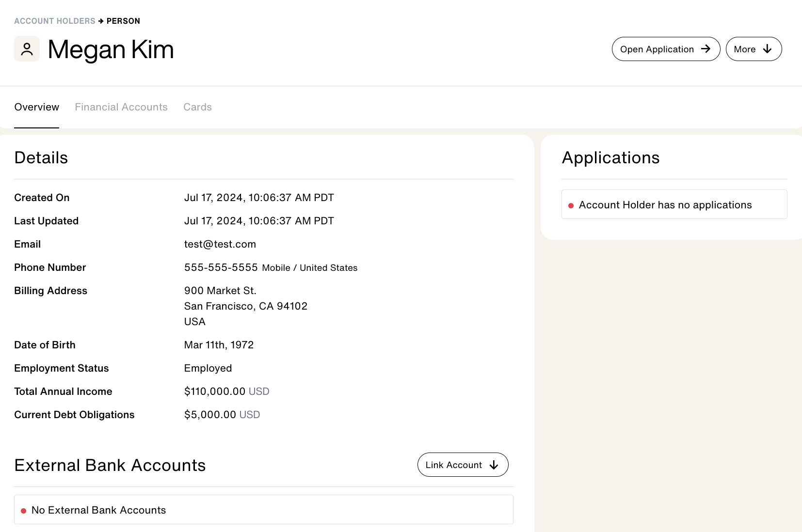Screen dimensions: 802x532
Task: Switch to the Financial Accounts tab
Action: coord(121,107)
